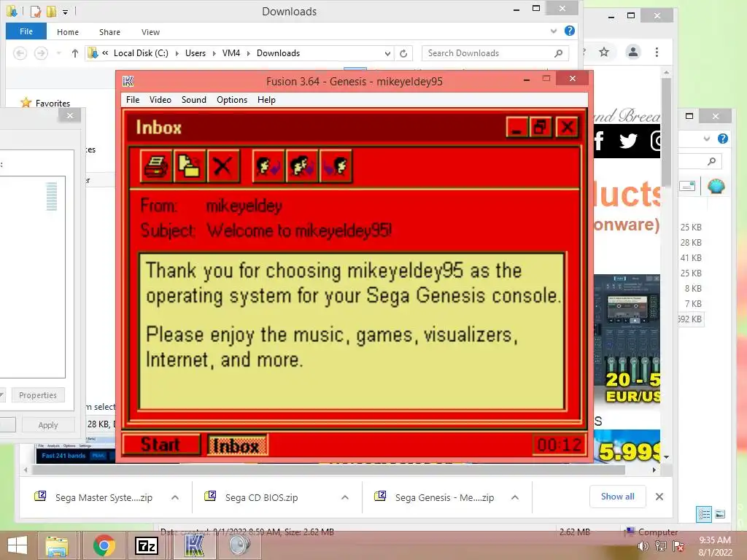This screenshot has width=747, height=560.
Task: Click the Twitter icon on webpage
Action: click(x=628, y=141)
